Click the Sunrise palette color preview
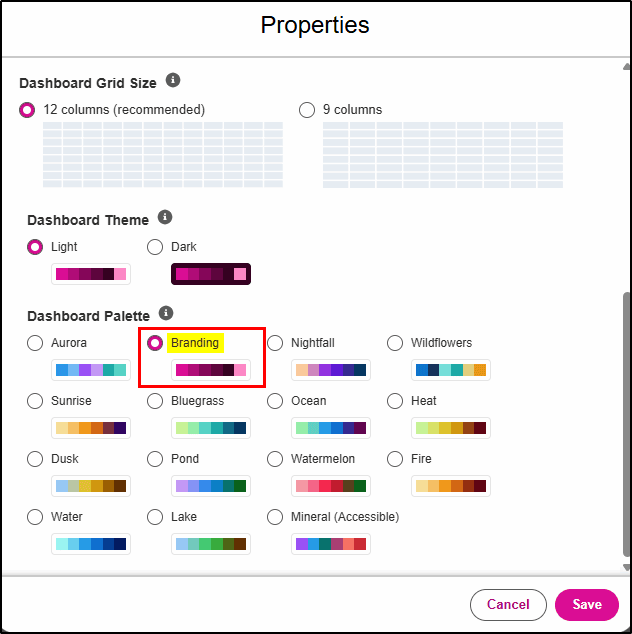The width and height of the screenshot is (632, 634). [91, 428]
